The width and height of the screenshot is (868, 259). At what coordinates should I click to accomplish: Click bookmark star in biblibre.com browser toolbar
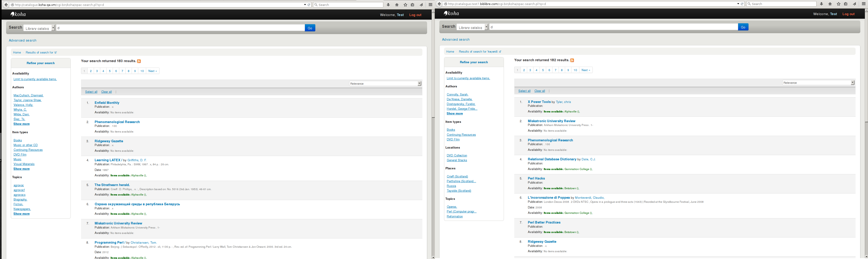click(x=838, y=4)
